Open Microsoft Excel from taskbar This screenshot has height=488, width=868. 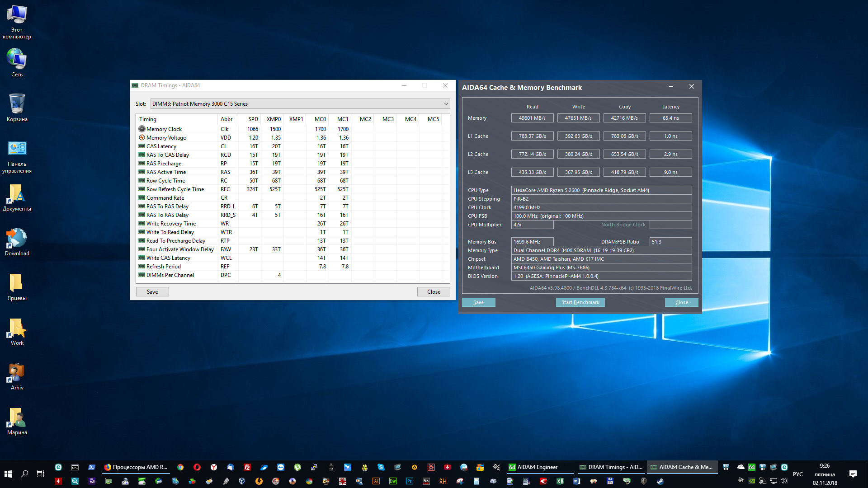[x=560, y=481]
